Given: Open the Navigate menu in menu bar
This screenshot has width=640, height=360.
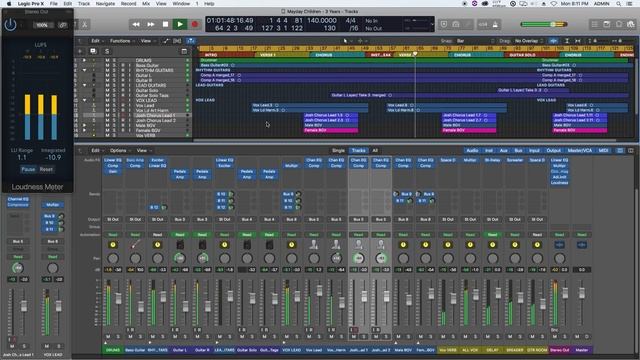Looking at the screenshot, I should (105, 4).
